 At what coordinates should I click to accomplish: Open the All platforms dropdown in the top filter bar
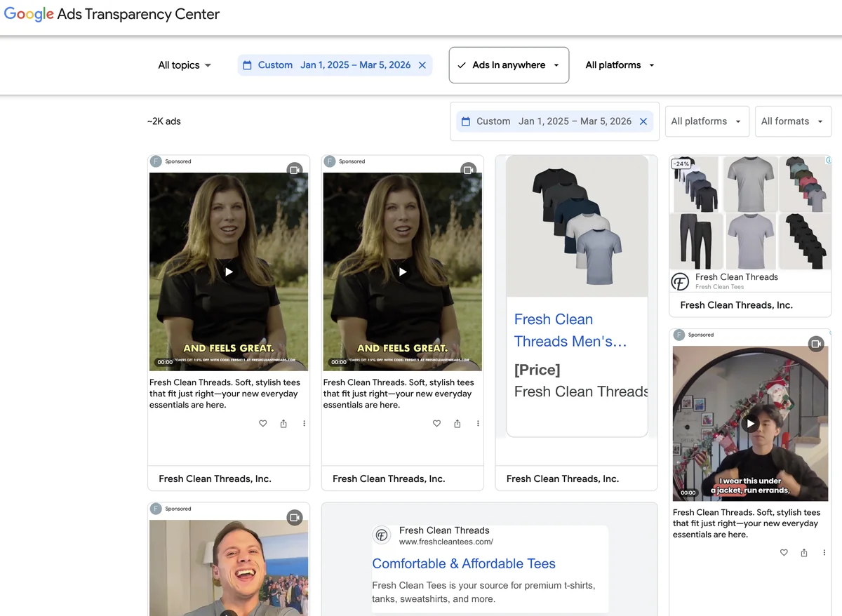click(x=618, y=65)
